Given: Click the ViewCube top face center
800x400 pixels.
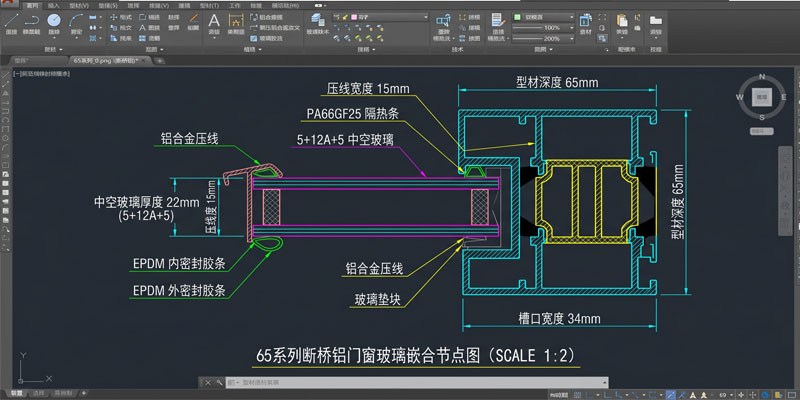Looking at the screenshot, I should (762, 96).
